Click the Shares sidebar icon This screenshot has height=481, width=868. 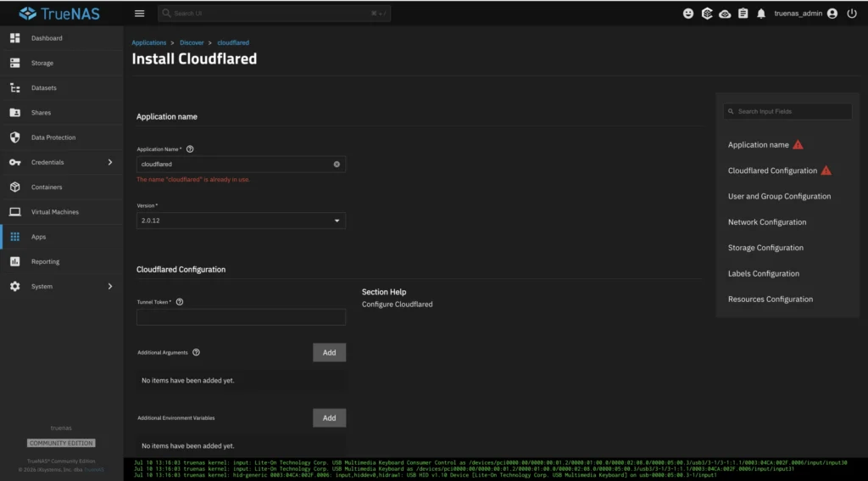pyautogui.click(x=15, y=113)
